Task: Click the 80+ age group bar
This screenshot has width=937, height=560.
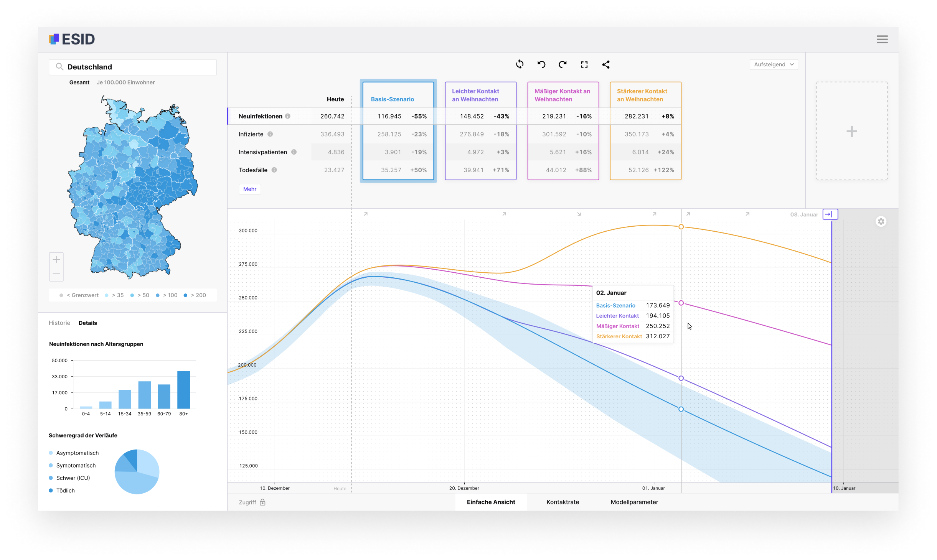Action: pyautogui.click(x=184, y=390)
